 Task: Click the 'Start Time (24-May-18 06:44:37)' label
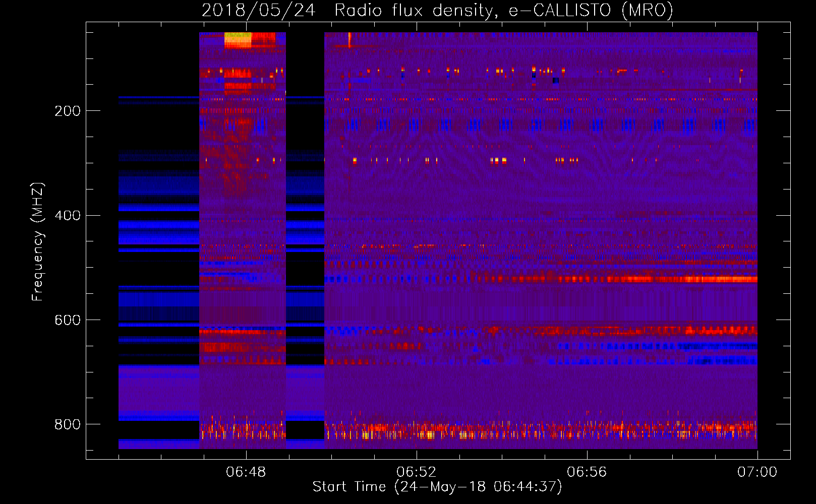[437, 487]
